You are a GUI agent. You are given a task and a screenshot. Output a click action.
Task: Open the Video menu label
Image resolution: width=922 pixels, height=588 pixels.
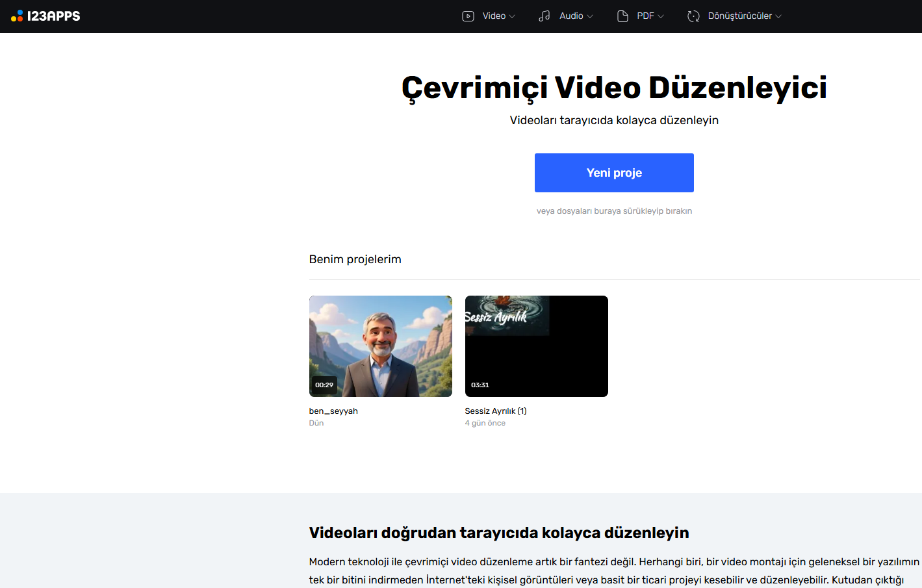click(x=494, y=16)
